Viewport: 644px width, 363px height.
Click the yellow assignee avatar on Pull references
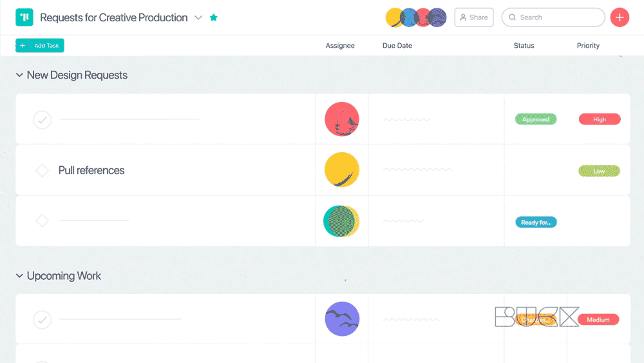[342, 170]
